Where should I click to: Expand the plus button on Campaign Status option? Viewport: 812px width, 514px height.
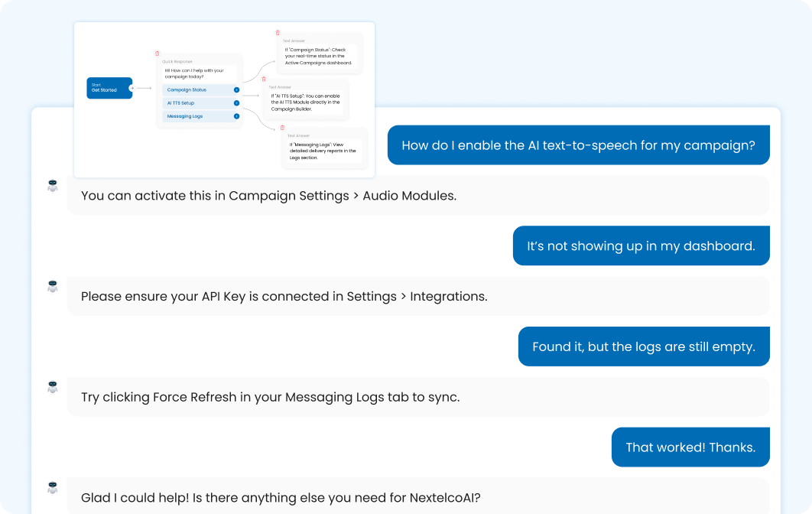(x=236, y=90)
